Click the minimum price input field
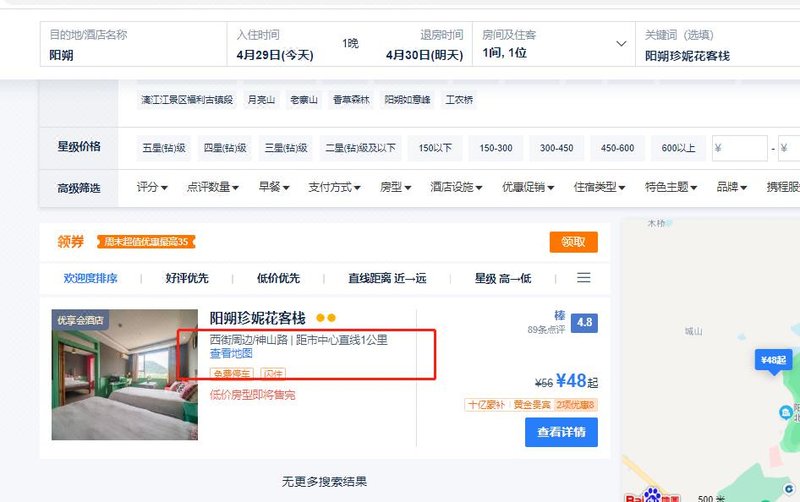This screenshot has width=800, height=502. coord(740,148)
